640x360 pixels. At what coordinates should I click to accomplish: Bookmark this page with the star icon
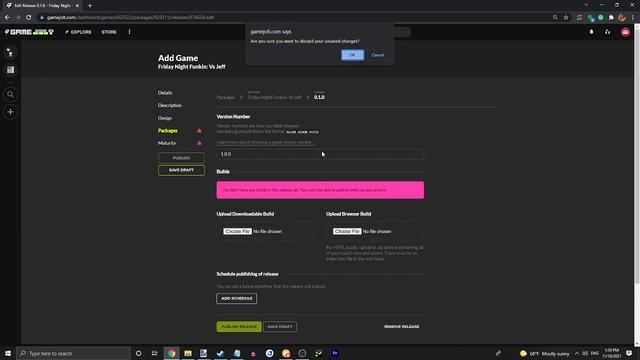tap(566, 18)
